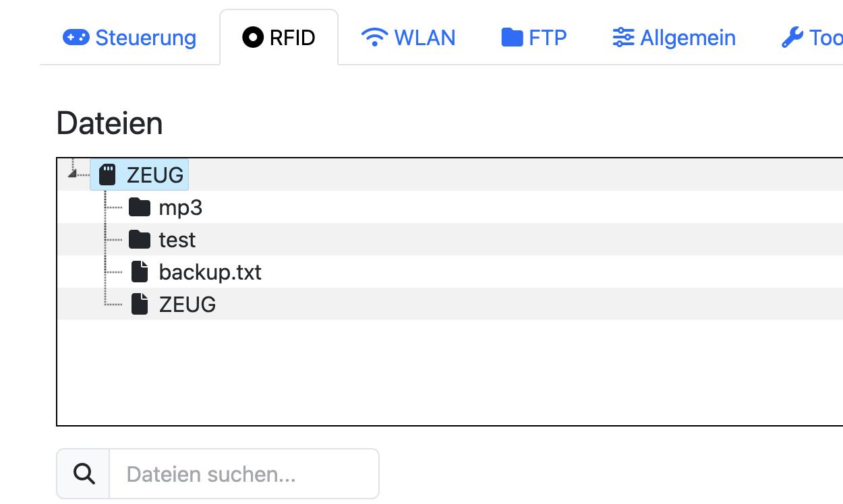Click the WLAN wifi signal icon
The height and width of the screenshot is (504, 843).
(x=374, y=38)
